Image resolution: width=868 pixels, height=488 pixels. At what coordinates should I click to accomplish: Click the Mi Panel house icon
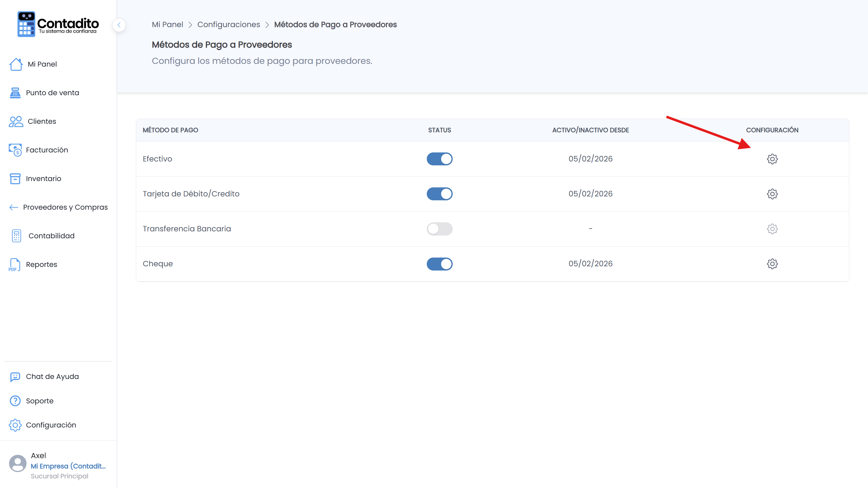point(16,64)
